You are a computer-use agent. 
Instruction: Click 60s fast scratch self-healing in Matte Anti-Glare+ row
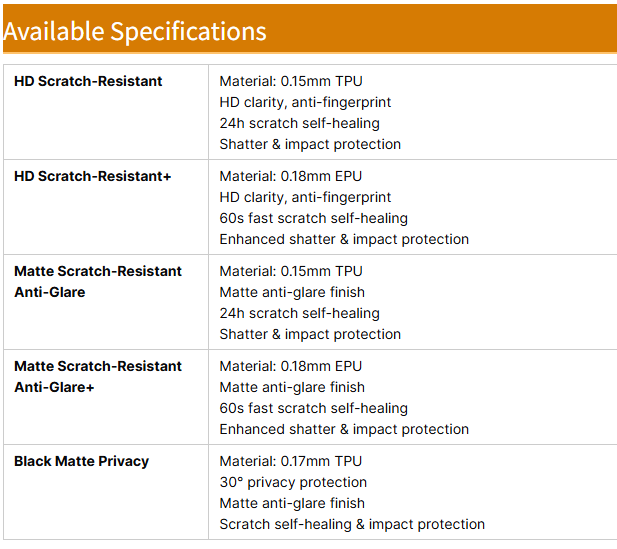click(314, 408)
